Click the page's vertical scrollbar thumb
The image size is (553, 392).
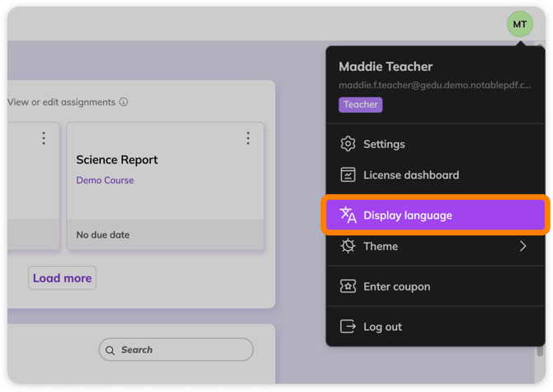click(540, 351)
